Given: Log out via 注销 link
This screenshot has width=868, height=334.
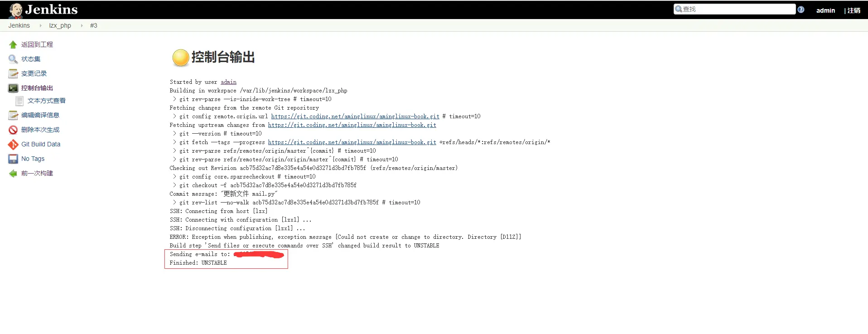Looking at the screenshot, I should coord(854,10).
